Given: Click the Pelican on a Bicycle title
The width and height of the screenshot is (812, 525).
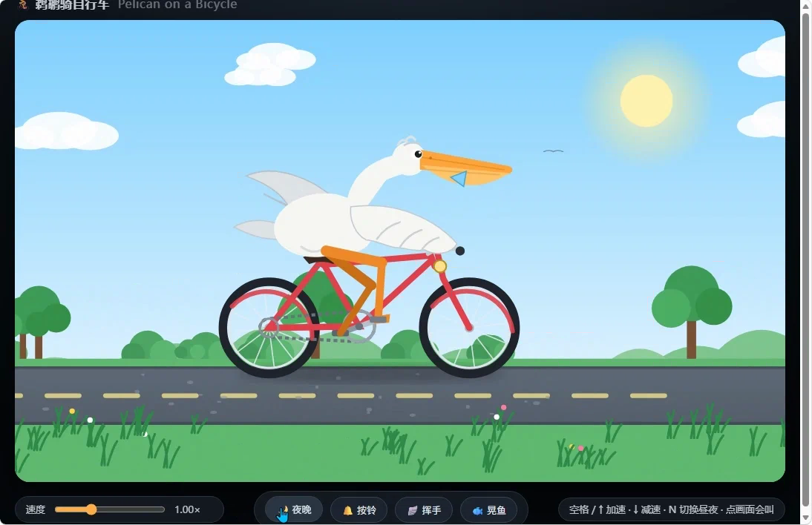Looking at the screenshot, I should click(177, 4).
